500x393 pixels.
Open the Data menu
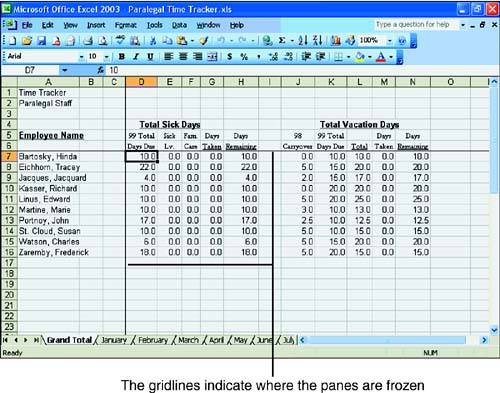point(179,25)
